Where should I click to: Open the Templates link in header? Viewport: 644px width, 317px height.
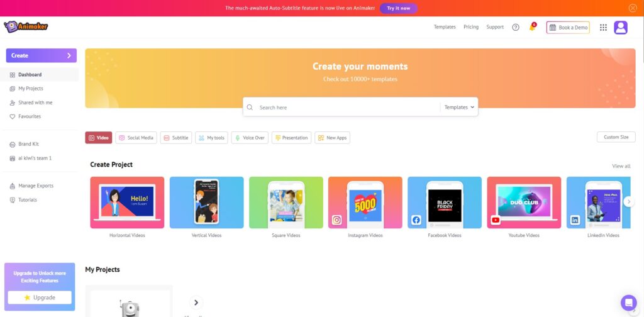coord(445,27)
